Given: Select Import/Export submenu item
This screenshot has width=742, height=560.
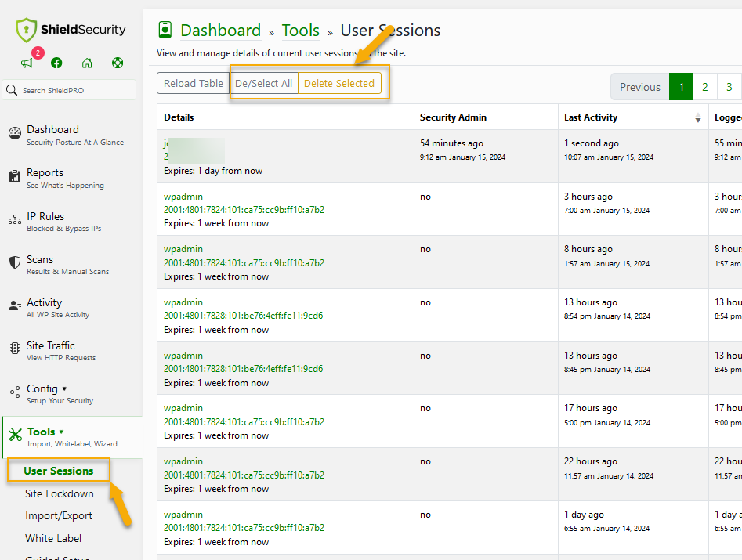Looking at the screenshot, I should (x=59, y=515).
